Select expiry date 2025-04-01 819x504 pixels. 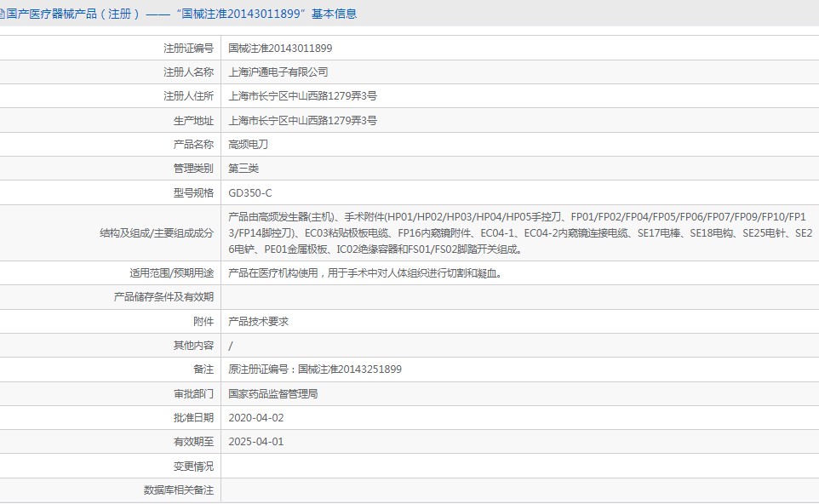tap(256, 442)
